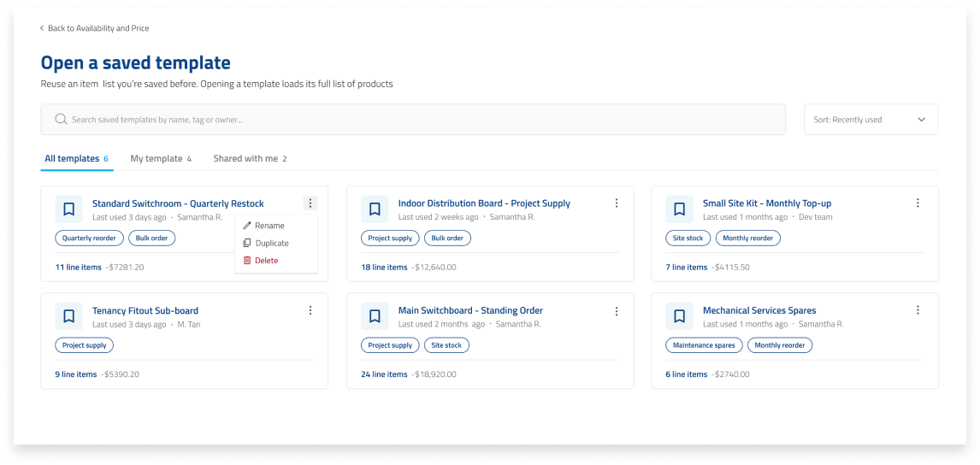Open kebab menu on Main Switchboard card
Viewport: 980px width, 465px height.
pos(617,310)
